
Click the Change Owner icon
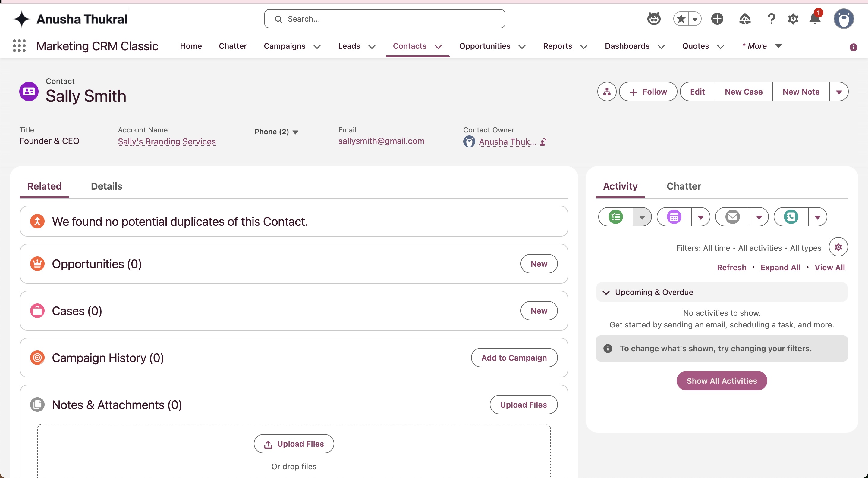tap(543, 142)
